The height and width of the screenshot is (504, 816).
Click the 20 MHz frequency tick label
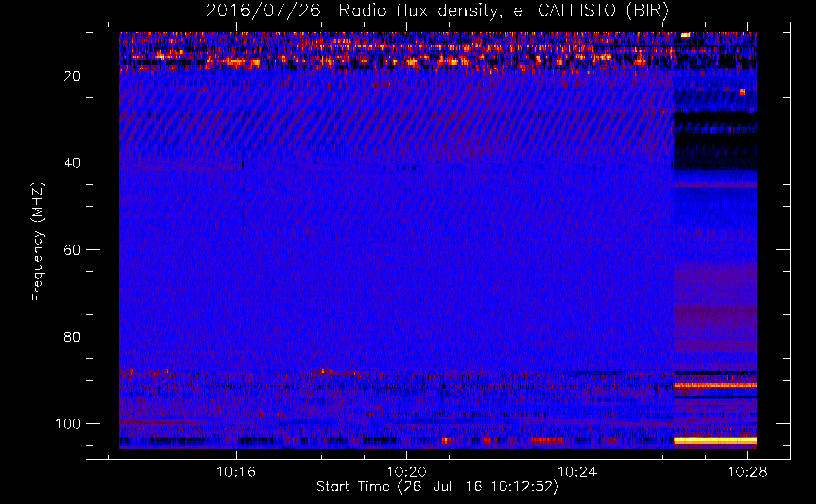73,76
